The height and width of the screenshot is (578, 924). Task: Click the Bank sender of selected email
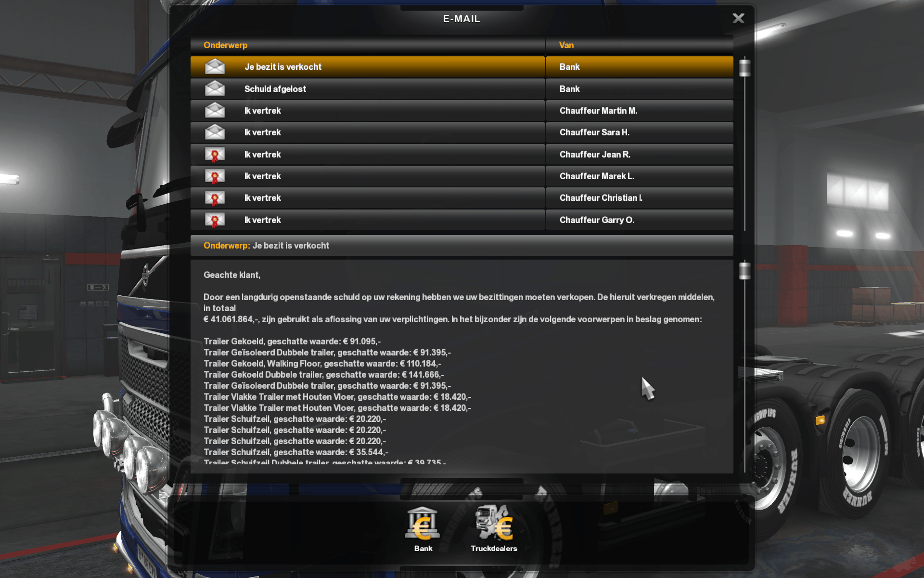pos(569,66)
